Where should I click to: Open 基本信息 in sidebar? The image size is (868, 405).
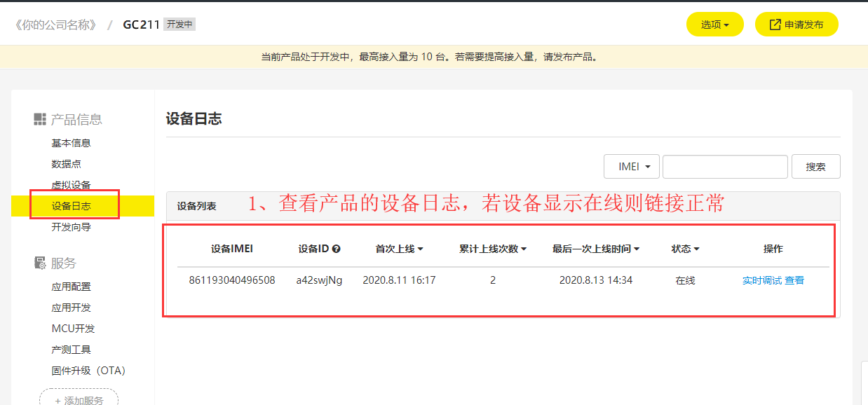(x=71, y=143)
